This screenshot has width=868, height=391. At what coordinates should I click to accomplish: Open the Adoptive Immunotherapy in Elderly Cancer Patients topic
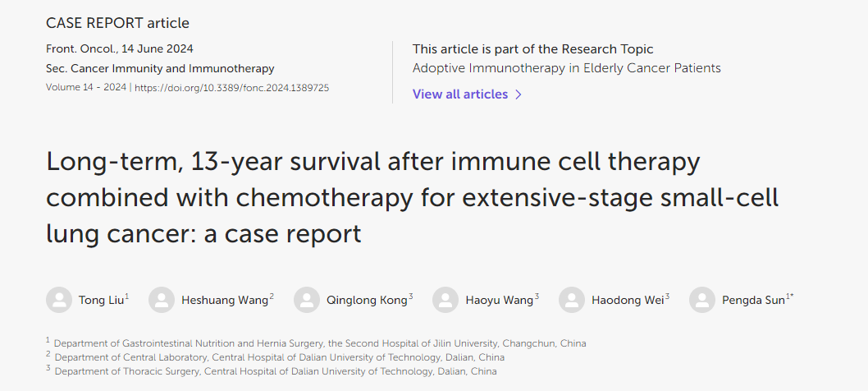[566, 68]
